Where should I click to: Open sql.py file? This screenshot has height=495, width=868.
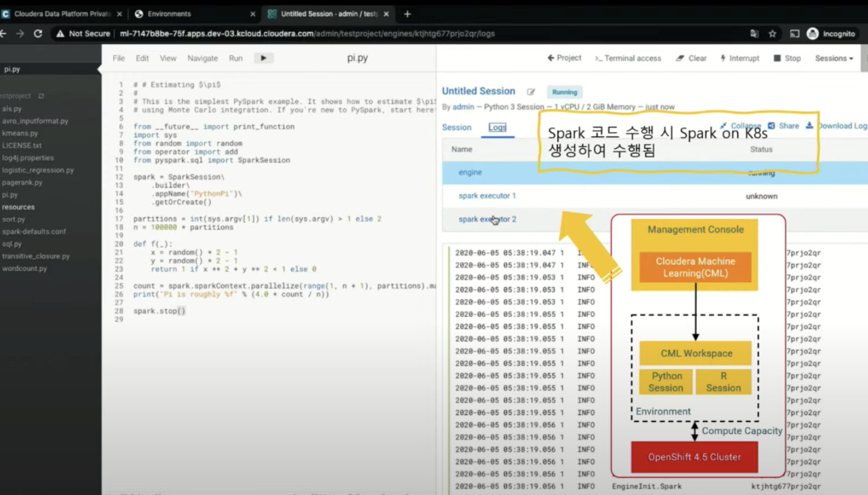pyautogui.click(x=12, y=244)
